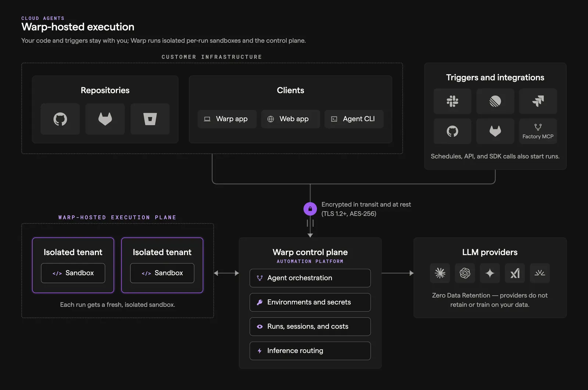Click the Encrypted in transit and at rest note
Image resolution: width=588 pixels, height=390 pixels.
click(366, 209)
